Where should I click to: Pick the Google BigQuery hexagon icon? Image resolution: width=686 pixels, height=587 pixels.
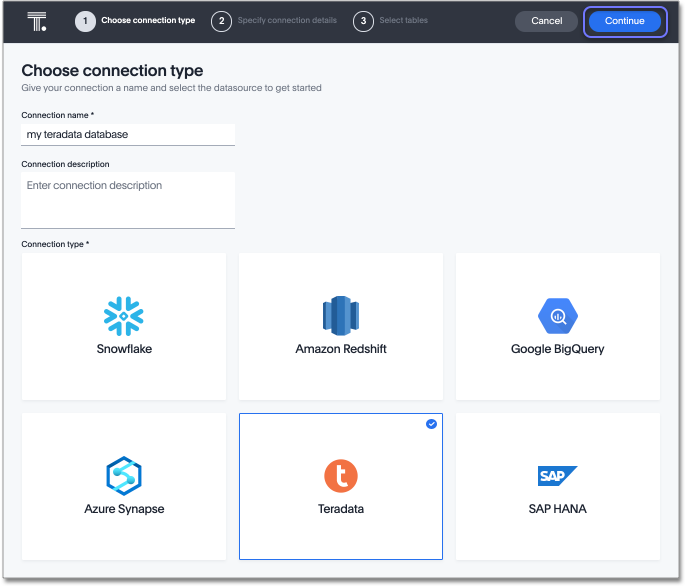(x=558, y=316)
